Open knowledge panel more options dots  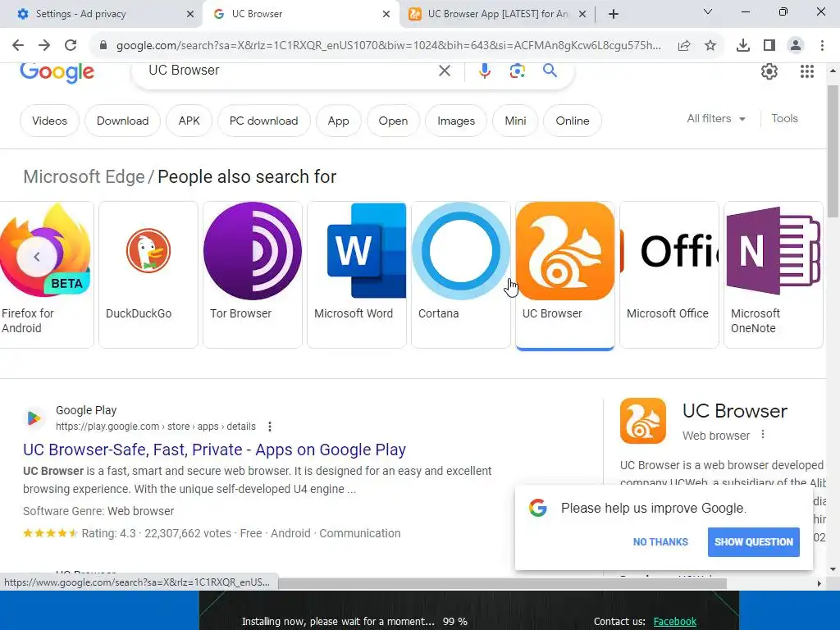[763, 435]
